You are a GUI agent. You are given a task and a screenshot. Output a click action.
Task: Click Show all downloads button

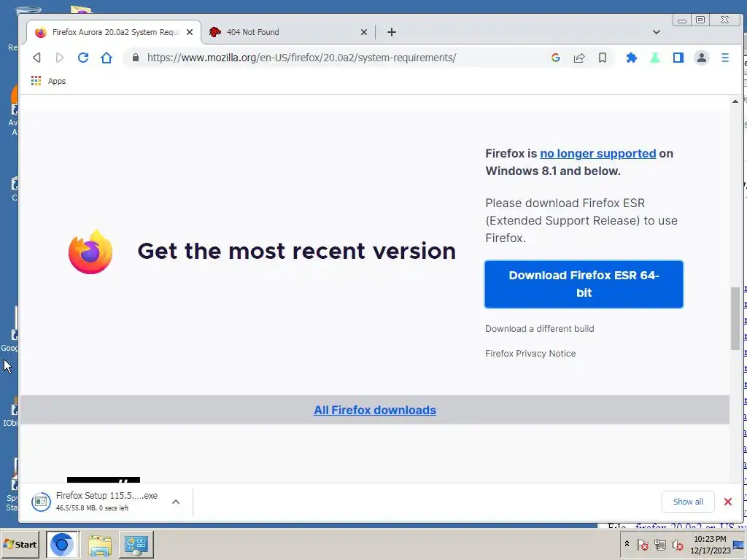coord(688,502)
